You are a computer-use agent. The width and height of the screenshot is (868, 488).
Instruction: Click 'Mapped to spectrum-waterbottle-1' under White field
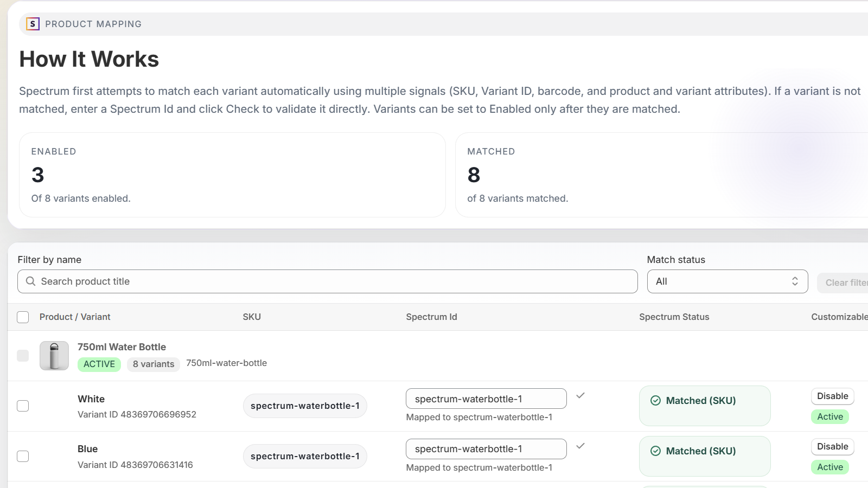[x=479, y=418]
